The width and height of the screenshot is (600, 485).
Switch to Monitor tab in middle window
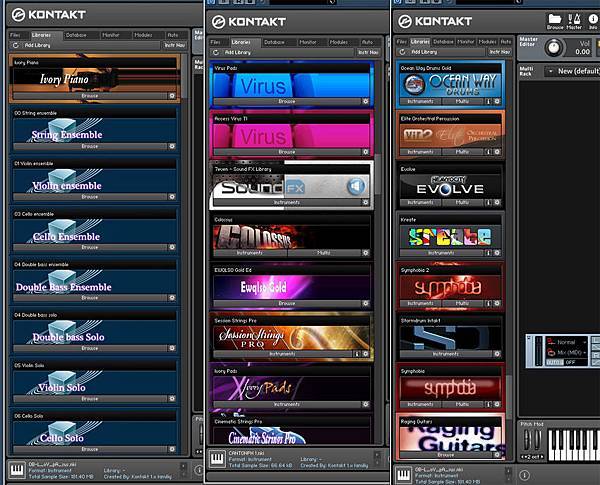308,42
